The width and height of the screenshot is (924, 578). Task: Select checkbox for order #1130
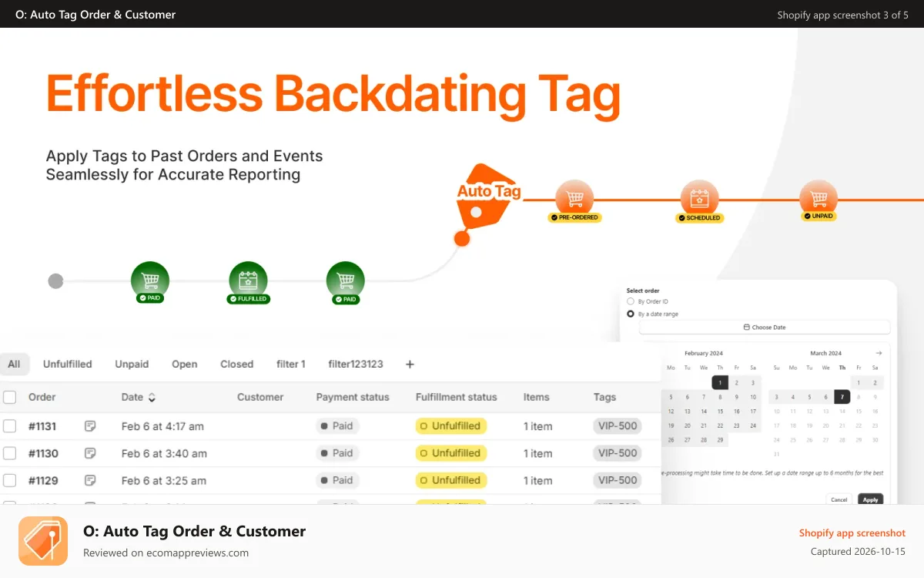click(9, 453)
